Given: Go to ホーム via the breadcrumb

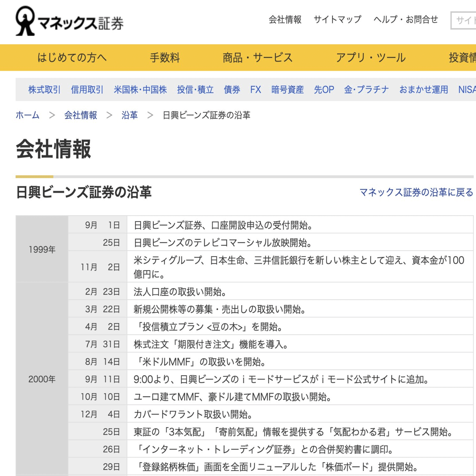Looking at the screenshot, I should coord(27,115).
